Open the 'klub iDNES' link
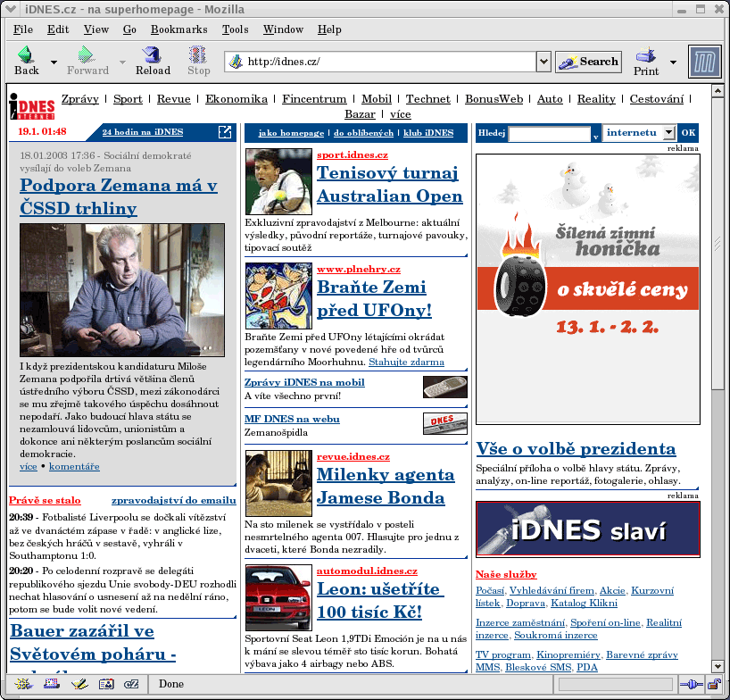The image size is (730, 700). [428, 133]
